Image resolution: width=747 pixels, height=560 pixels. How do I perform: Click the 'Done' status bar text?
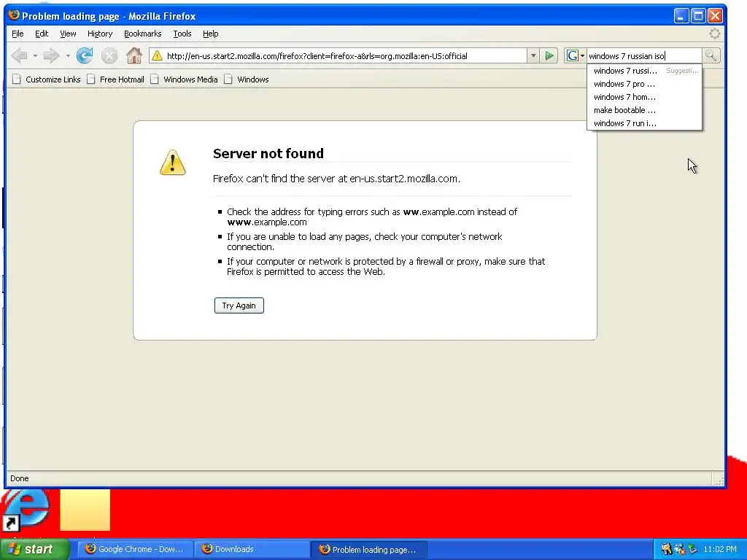(x=20, y=478)
